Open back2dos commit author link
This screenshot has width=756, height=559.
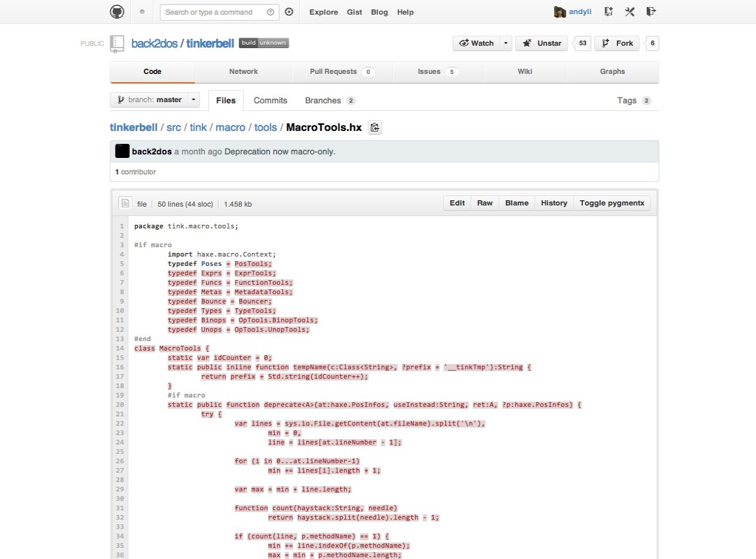click(x=152, y=151)
